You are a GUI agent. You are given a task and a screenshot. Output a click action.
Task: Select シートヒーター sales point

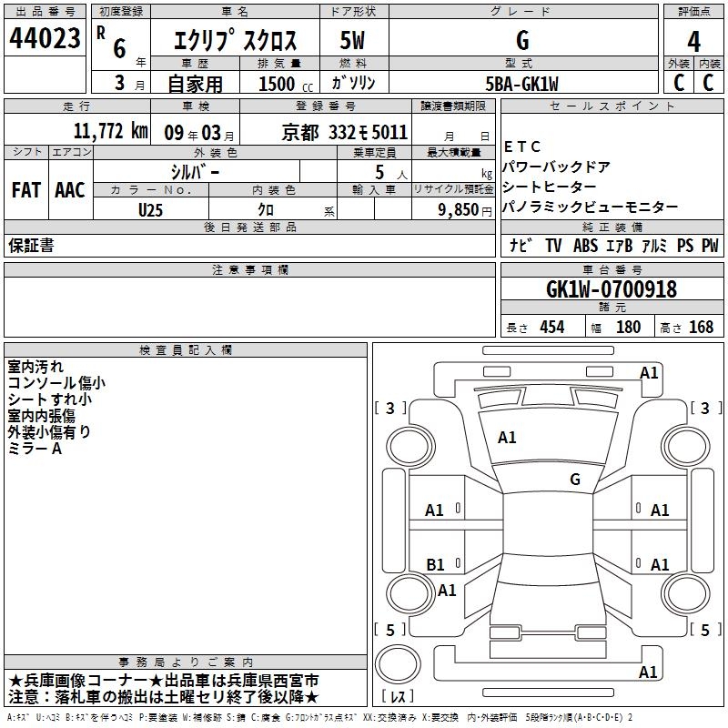click(550, 187)
